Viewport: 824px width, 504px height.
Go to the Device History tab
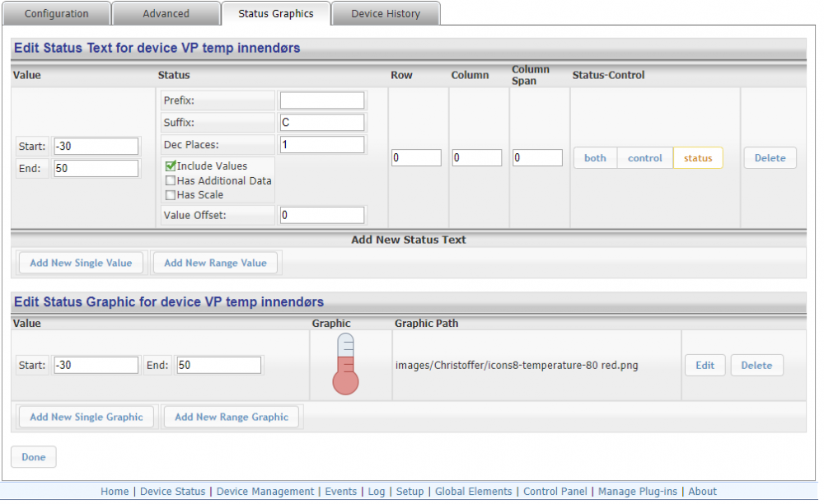[x=386, y=14]
